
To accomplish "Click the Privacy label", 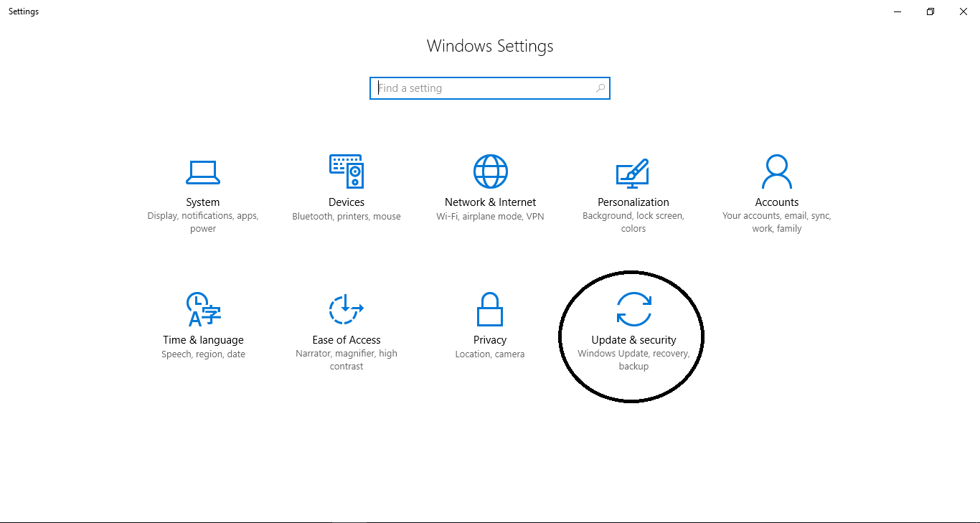I will (490, 340).
